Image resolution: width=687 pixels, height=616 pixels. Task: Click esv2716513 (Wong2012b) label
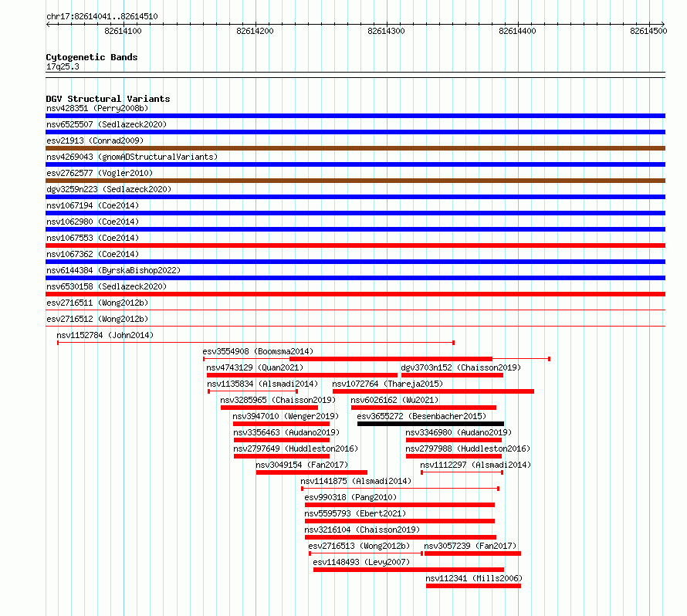(x=359, y=546)
